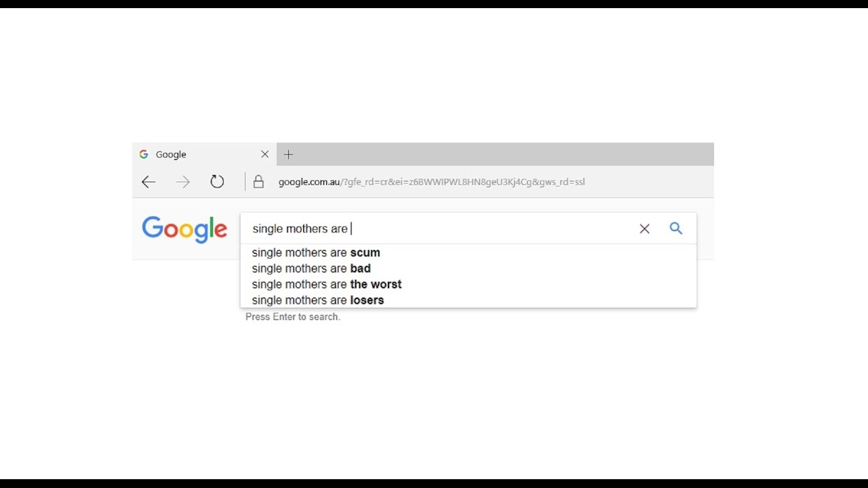Click the Google favicon in the browser tab
Viewport: 868px width, 488px height.
[x=144, y=154]
